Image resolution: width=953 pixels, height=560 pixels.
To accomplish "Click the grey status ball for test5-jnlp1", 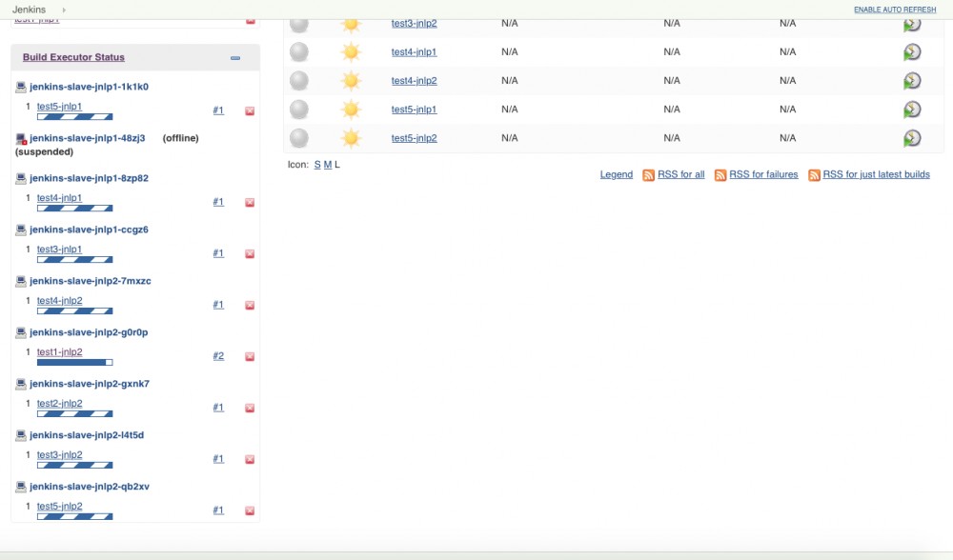I will coord(299,110).
